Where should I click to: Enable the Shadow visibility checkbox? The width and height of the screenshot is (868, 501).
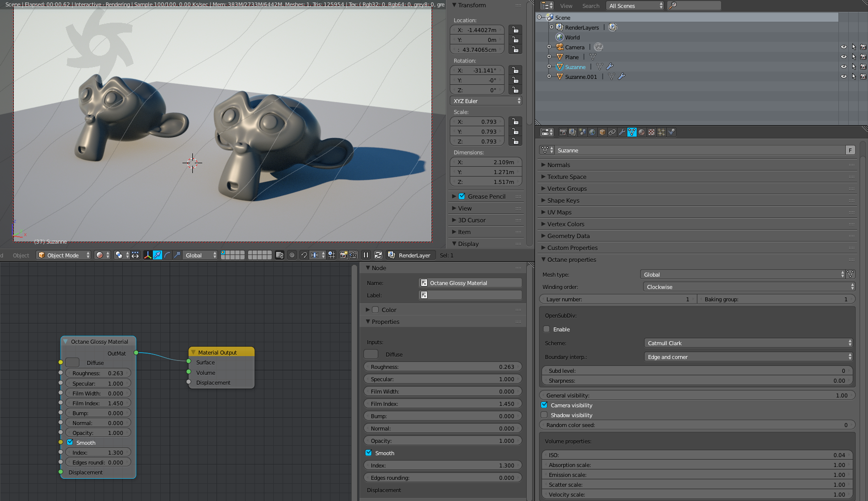pyautogui.click(x=544, y=415)
